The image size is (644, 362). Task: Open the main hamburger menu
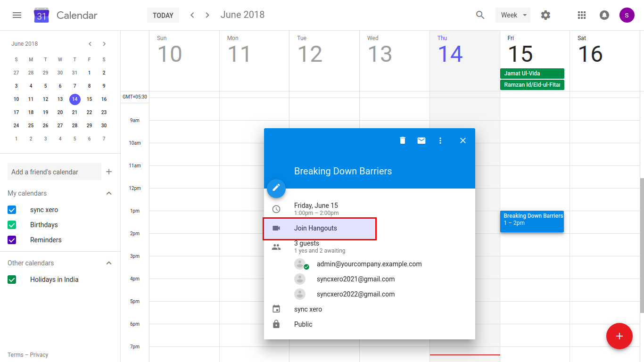pyautogui.click(x=17, y=15)
